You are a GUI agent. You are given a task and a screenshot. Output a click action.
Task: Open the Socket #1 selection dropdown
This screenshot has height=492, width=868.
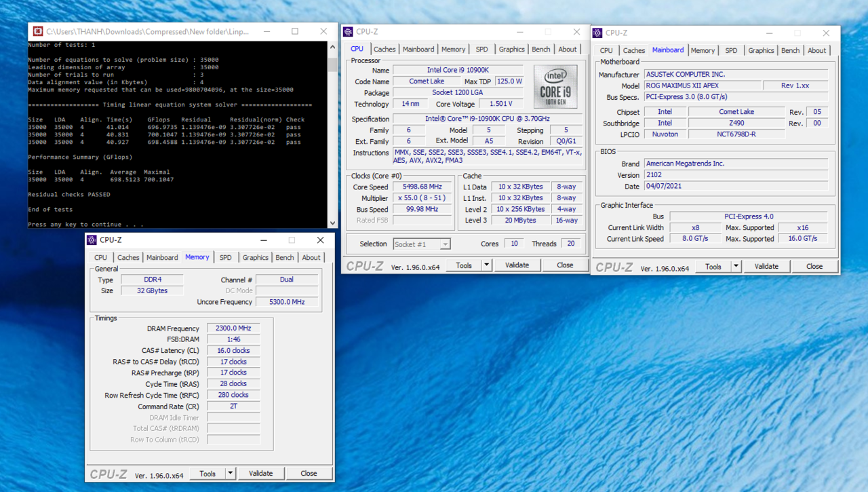421,244
